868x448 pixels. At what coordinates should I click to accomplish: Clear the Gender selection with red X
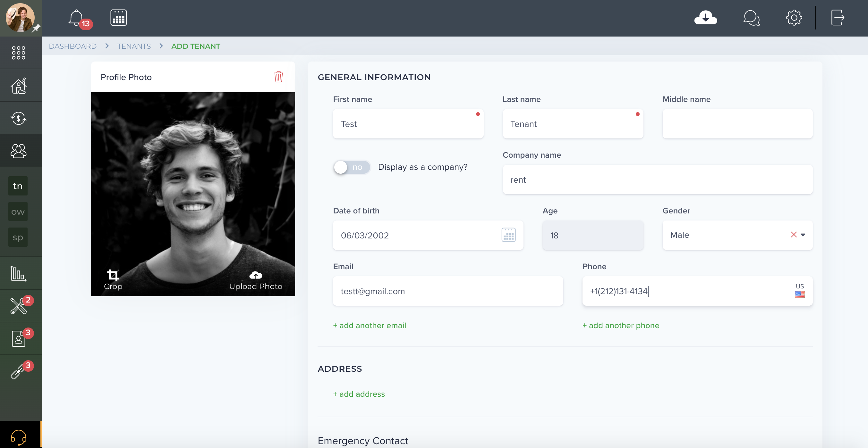coord(794,235)
